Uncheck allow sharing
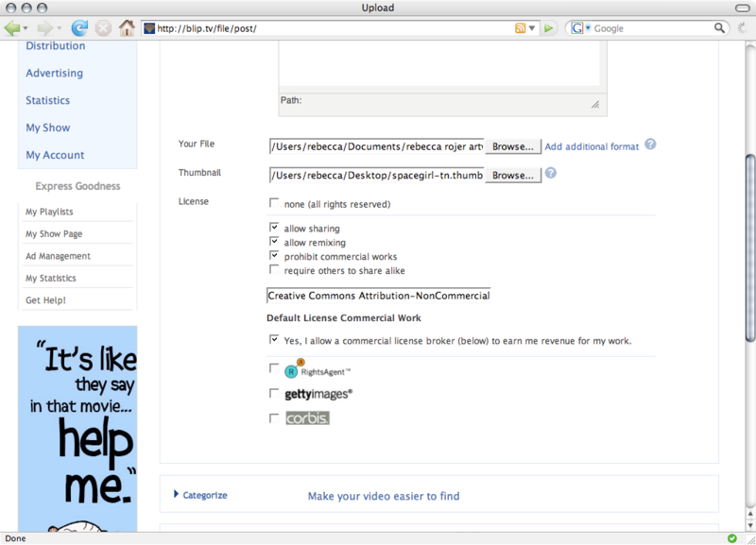The image size is (756, 545). 274,227
